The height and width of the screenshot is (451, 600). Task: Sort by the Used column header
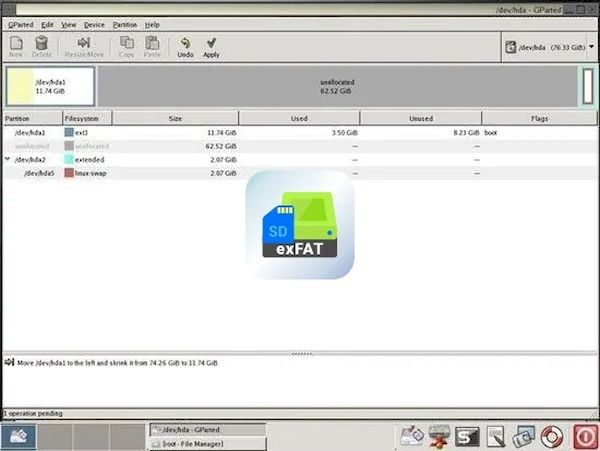coord(299,119)
